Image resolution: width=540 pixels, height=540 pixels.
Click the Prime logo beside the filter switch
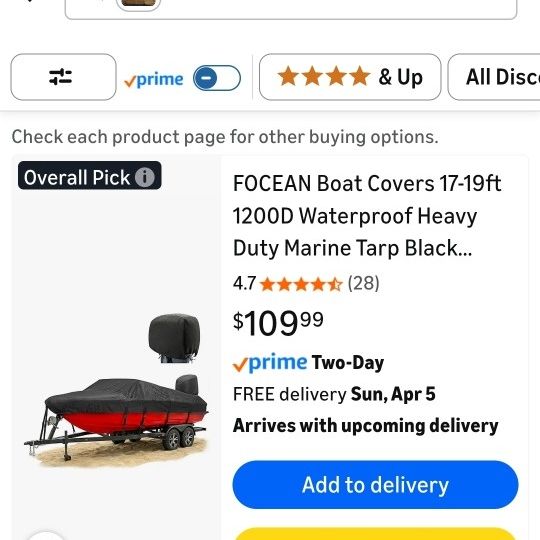tap(154, 80)
